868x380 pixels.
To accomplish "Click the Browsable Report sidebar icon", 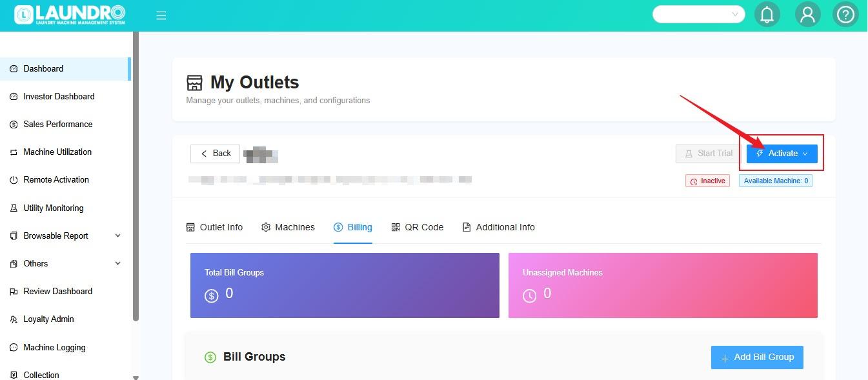I will [14, 236].
